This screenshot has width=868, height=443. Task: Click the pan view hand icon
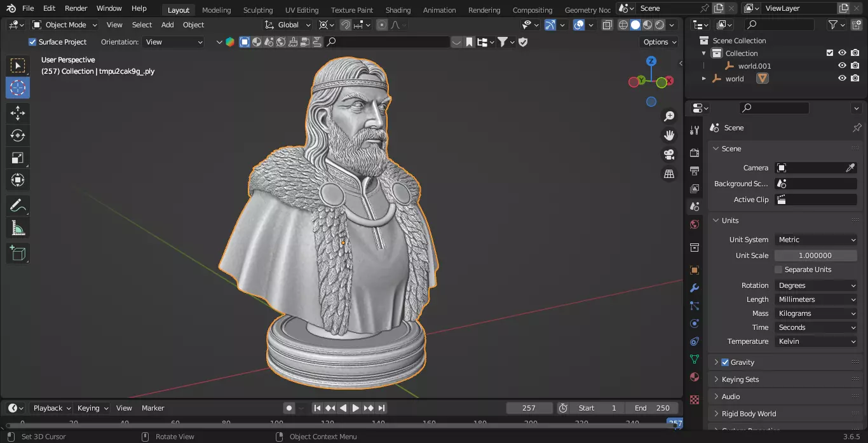click(669, 135)
